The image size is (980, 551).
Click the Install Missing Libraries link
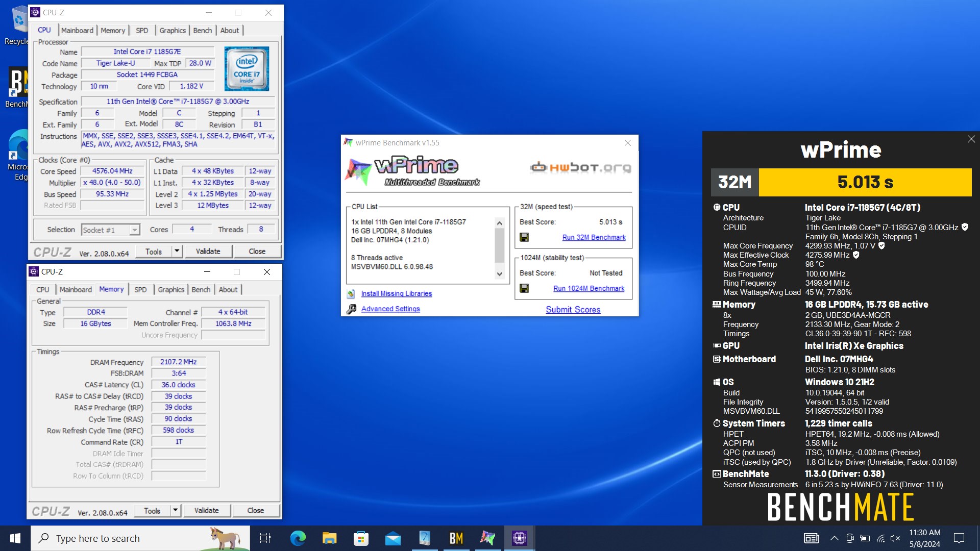[x=397, y=293]
